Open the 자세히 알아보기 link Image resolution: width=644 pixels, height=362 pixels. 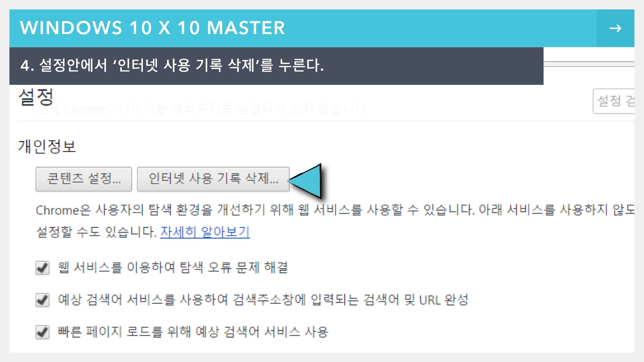tap(205, 232)
